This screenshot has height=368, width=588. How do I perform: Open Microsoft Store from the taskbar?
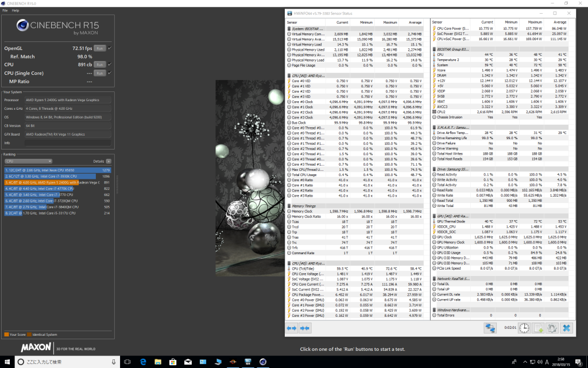[173, 362]
